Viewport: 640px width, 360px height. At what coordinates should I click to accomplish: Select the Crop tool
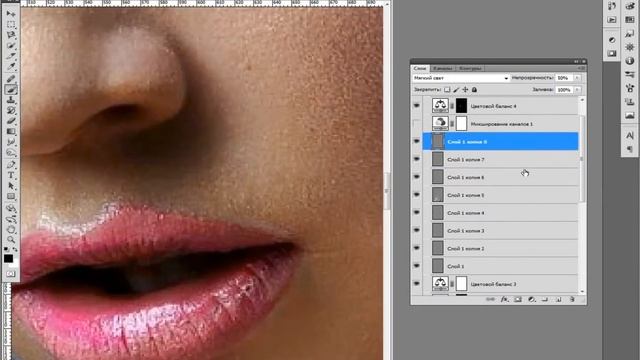pyautogui.click(x=11, y=56)
